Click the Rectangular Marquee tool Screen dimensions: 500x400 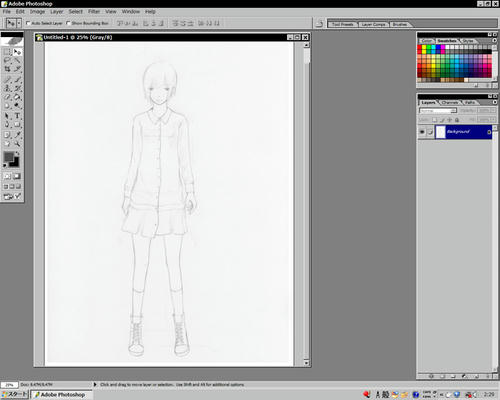[x=7, y=52]
